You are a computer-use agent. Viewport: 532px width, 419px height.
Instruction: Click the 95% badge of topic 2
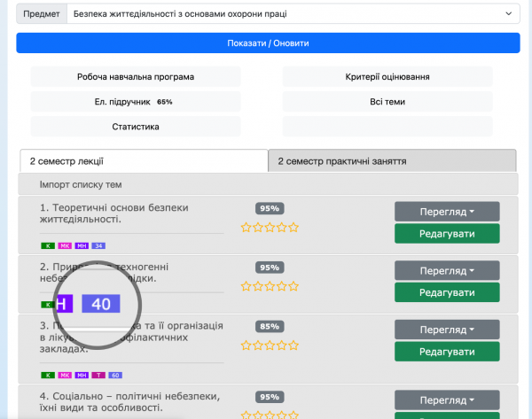point(270,268)
